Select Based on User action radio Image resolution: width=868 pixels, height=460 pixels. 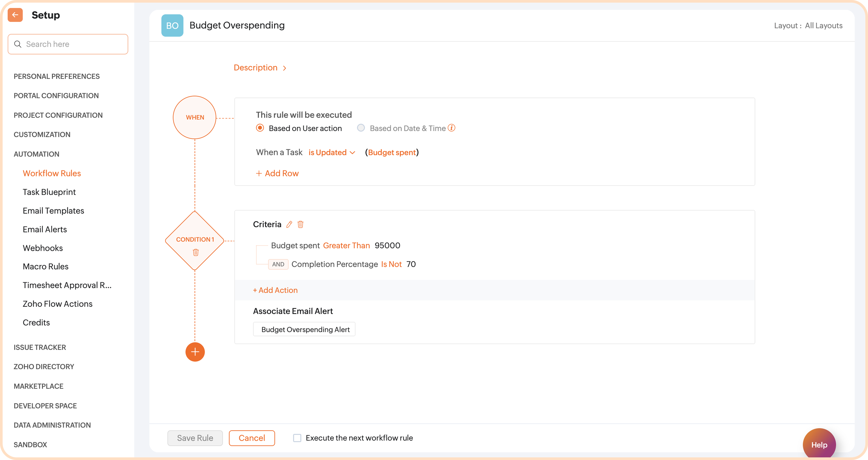click(260, 128)
